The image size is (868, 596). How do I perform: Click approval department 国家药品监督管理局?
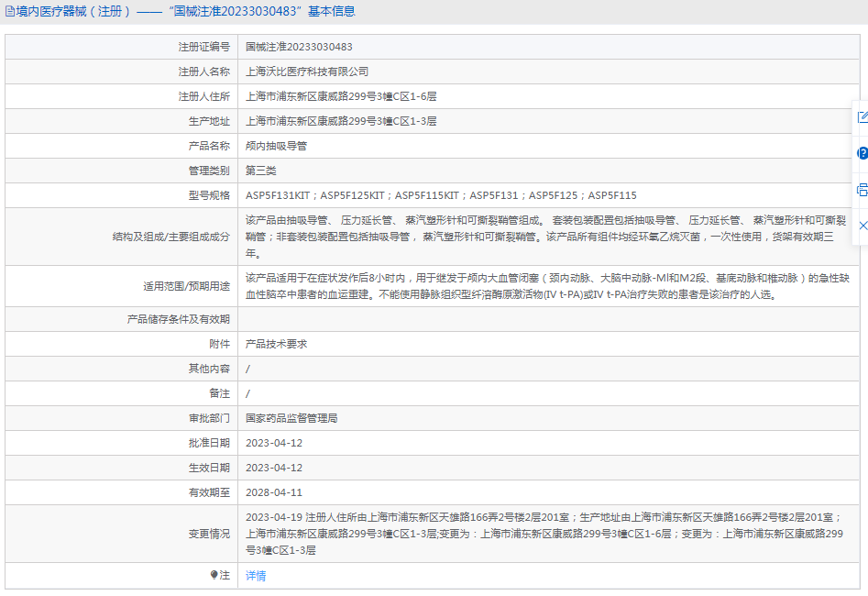[291, 418]
